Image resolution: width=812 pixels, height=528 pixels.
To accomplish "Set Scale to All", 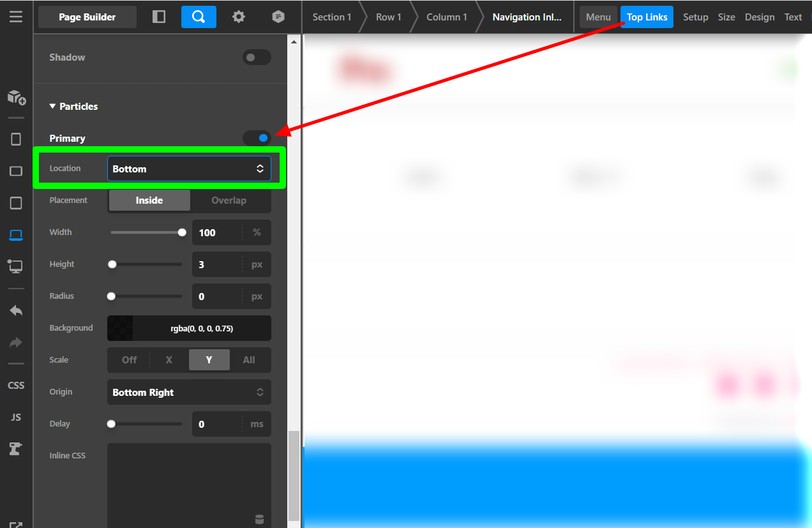I will (249, 360).
